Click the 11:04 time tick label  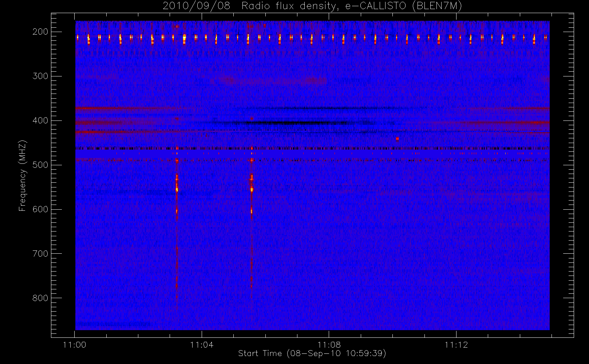[202, 344]
